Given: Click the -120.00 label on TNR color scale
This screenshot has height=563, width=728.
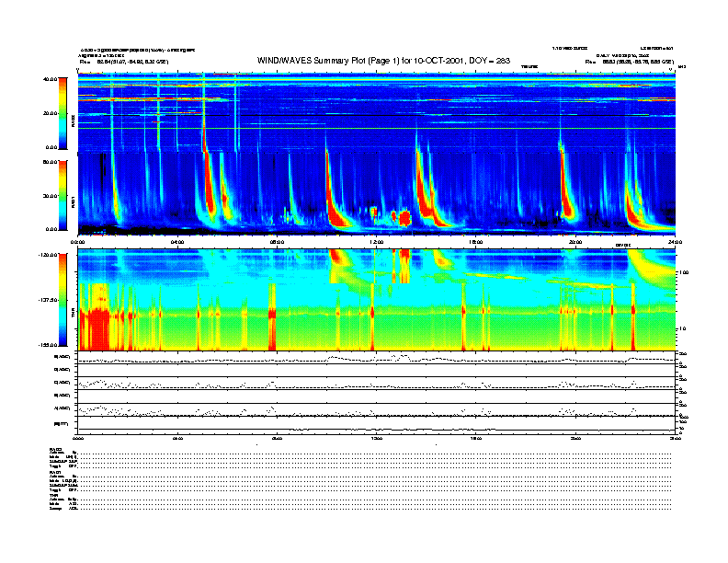Looking at the screenshot, I should click(x=48, y=255).
